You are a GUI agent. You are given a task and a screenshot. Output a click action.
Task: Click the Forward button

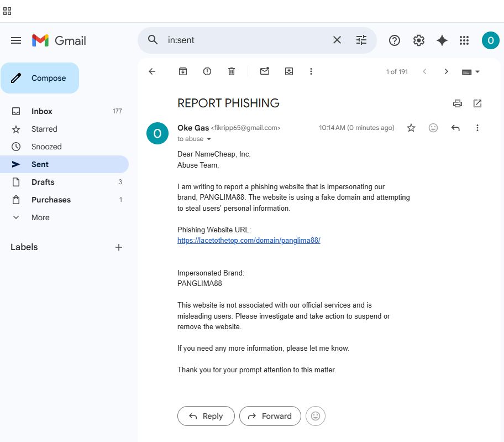click(270, 416)
